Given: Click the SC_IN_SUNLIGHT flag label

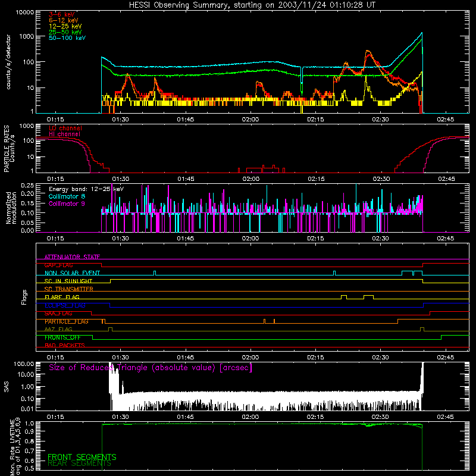Looking at the screenshot, I should 68,281.
